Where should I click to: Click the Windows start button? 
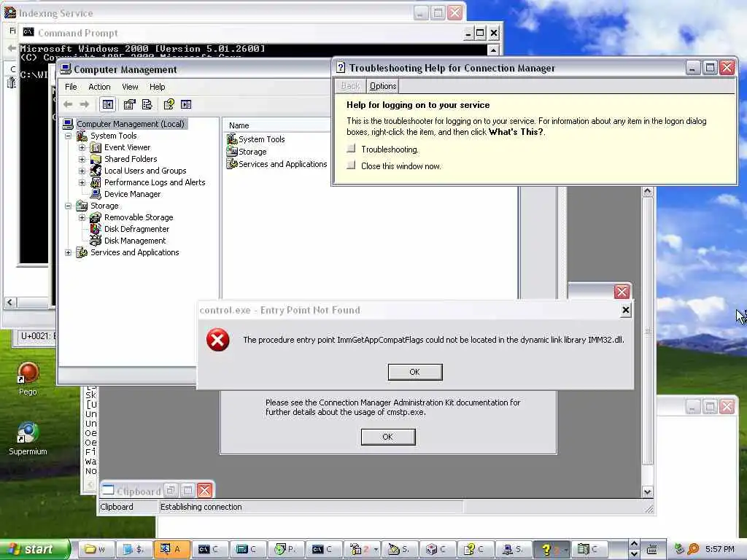pyautogui.click(x=35, y=550)
